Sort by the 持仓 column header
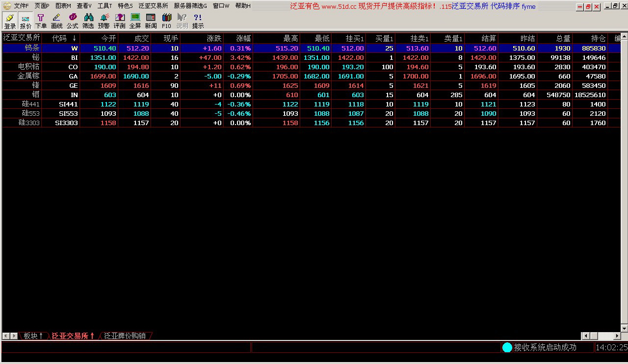The width and height of the screenshot is (628, 364). 590,38
